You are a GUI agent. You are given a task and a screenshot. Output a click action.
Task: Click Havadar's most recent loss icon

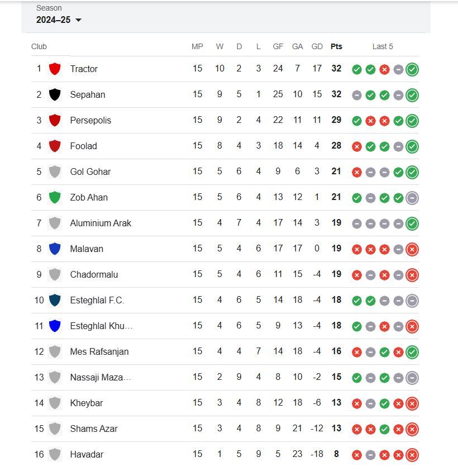point(412,455)
